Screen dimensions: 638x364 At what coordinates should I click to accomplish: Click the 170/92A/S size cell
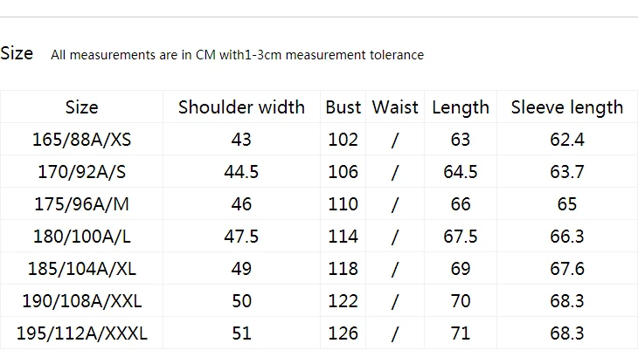(82, 172)
